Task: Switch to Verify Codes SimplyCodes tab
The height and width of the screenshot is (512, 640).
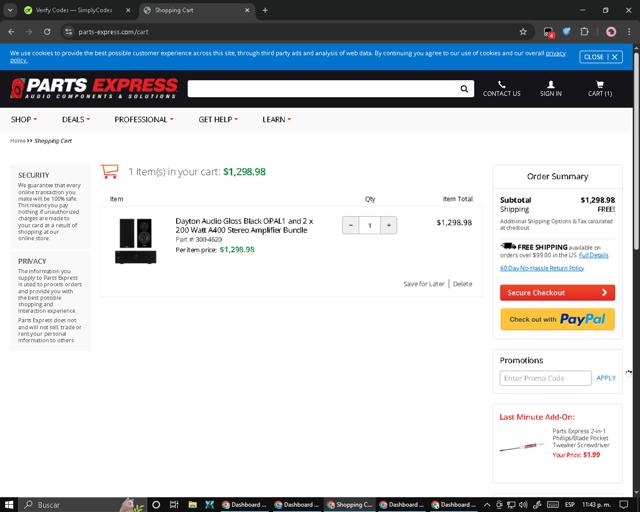Action: coord(73,11)
